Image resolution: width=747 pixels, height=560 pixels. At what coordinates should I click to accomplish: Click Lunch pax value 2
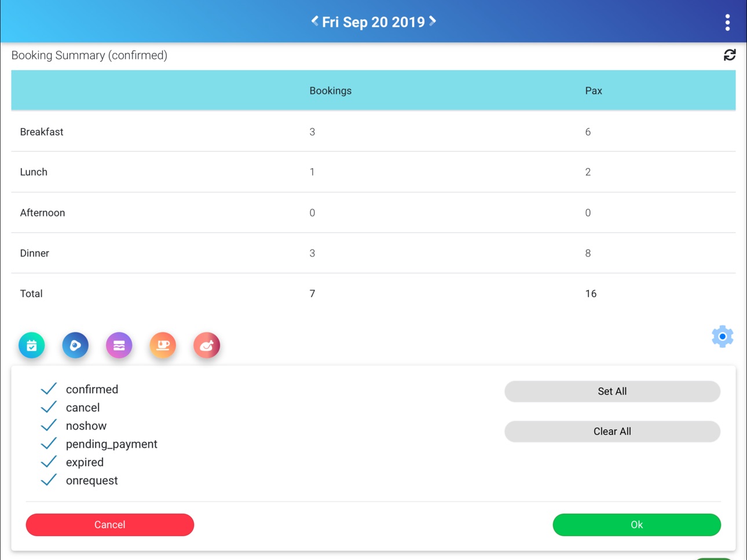(x=588, y=172)
